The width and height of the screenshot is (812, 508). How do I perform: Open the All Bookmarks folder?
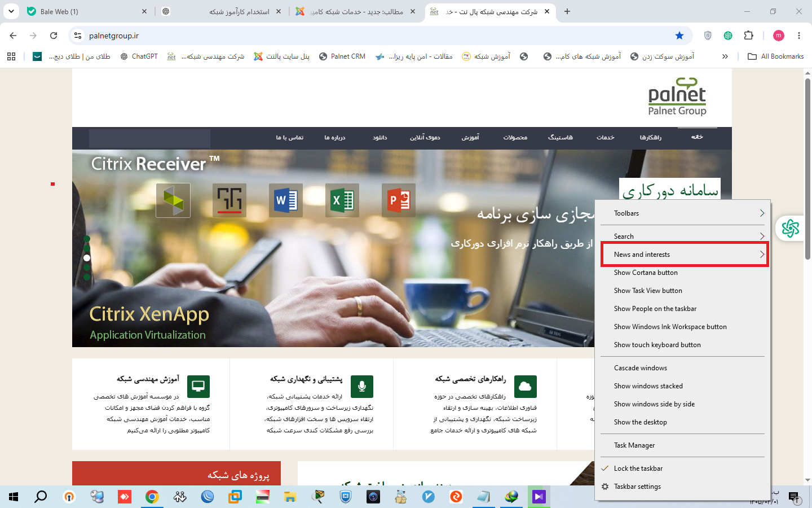tap(775, 56)
